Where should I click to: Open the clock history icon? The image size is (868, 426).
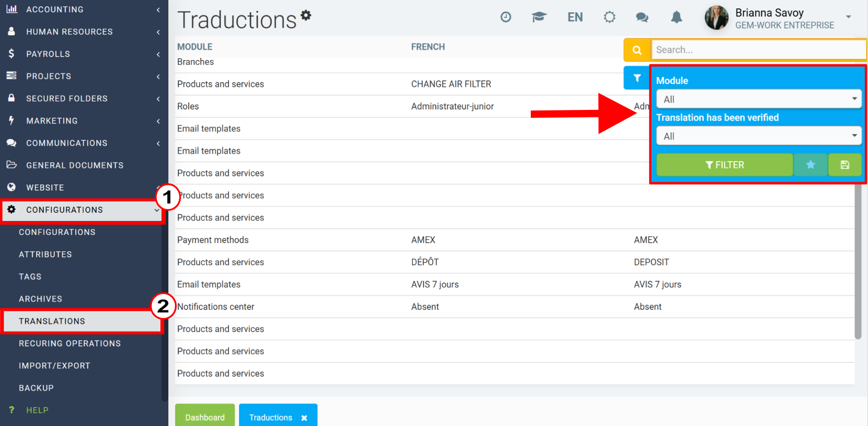click(506, 17)
